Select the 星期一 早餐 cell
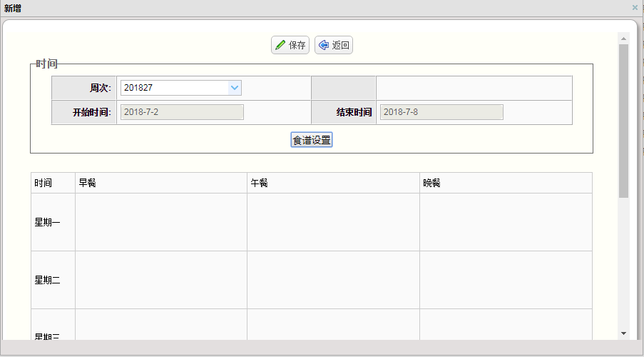The height and width of the screenshot is (357, 644). tap(160, 222)
